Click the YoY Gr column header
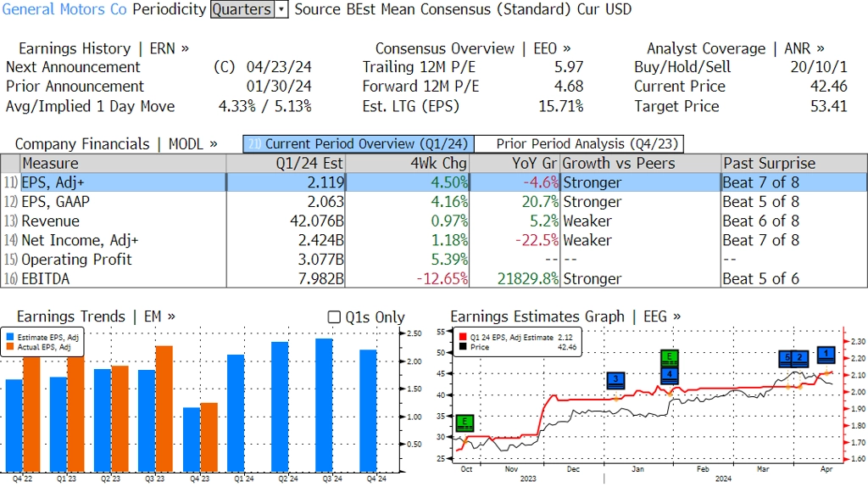868x487 pixels. click(x=515, y=164)
